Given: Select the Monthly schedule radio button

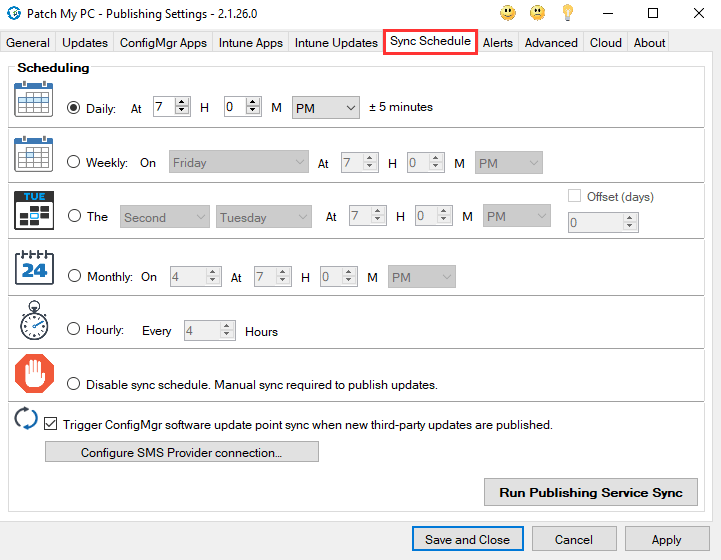Looking at the screenshot, I should [74, 276].
